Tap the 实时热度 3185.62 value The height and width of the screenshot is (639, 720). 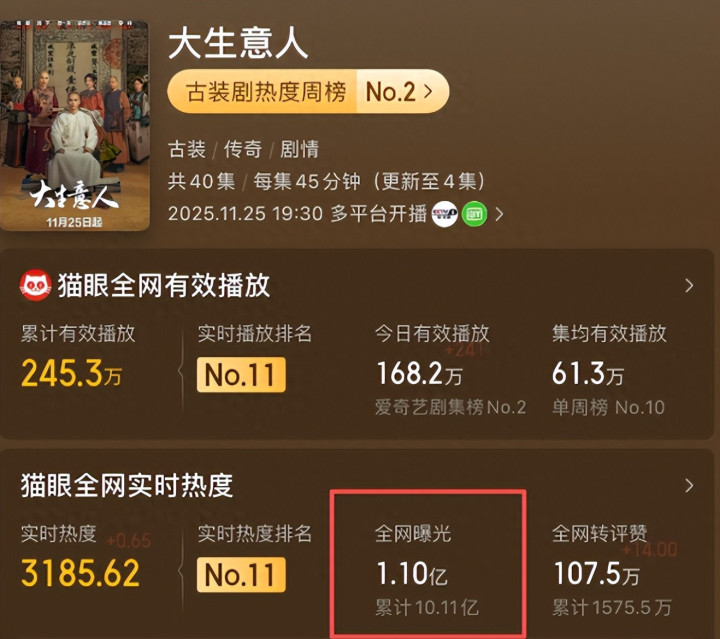point(80,573)
